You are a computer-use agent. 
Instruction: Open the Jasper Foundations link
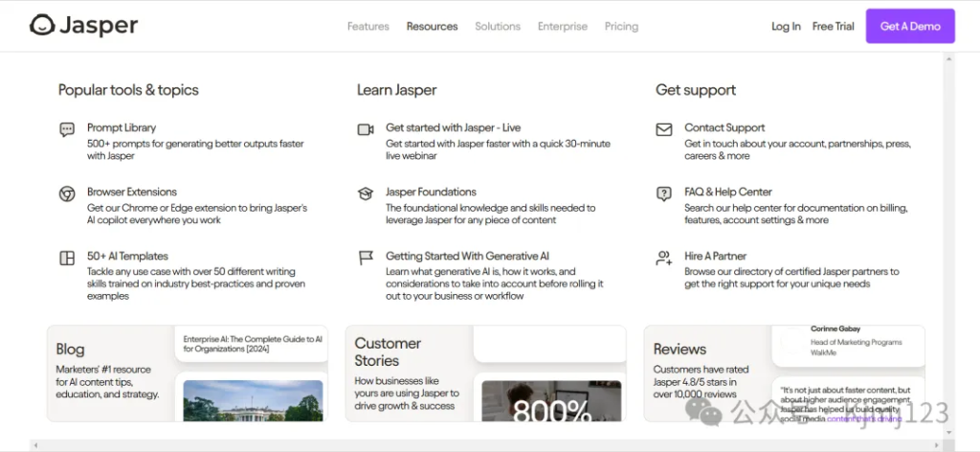(x=431, y=192)
